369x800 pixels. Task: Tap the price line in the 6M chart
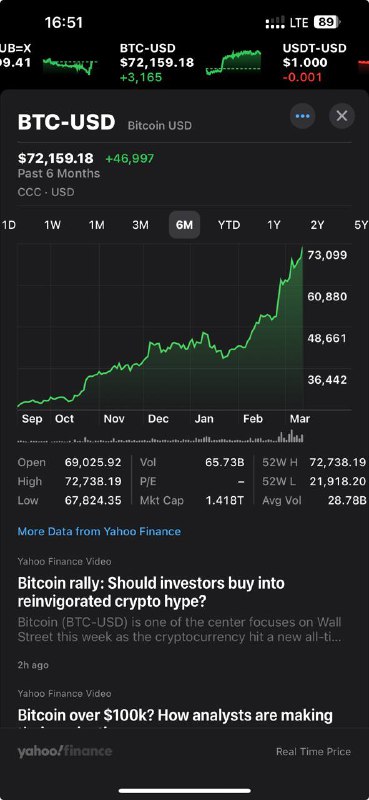(x=160, y=327)
